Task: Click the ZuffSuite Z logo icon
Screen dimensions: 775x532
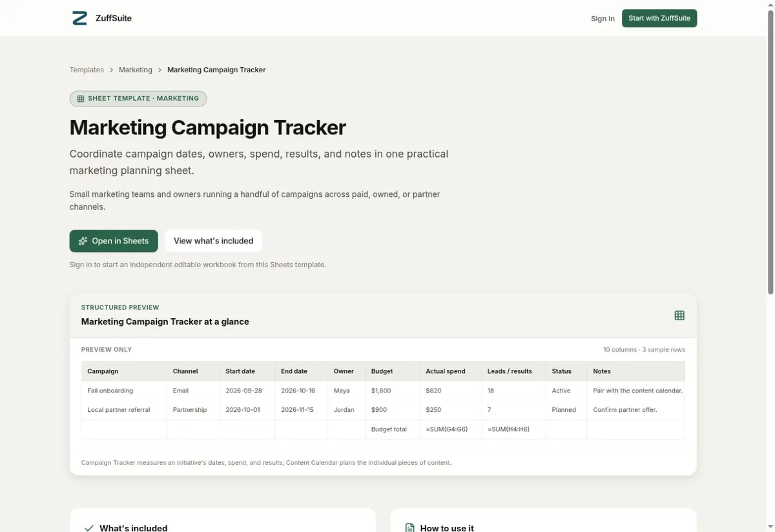Action: coord(79,18)
